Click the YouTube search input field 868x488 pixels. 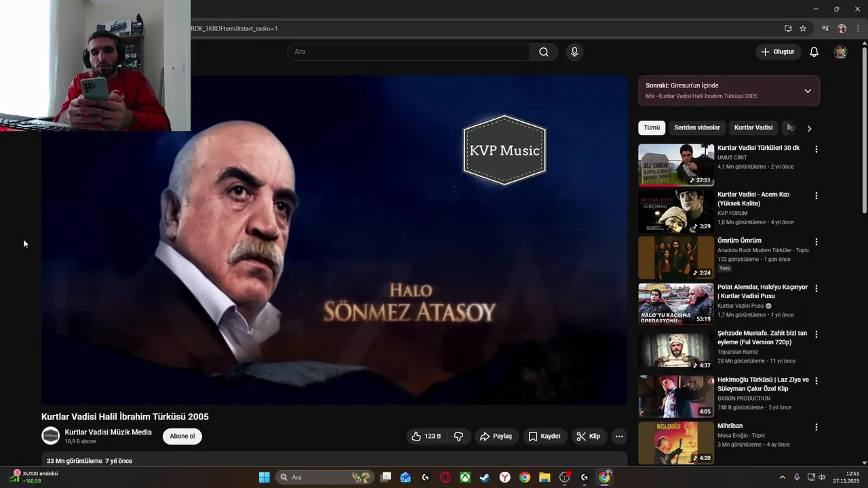408,52
